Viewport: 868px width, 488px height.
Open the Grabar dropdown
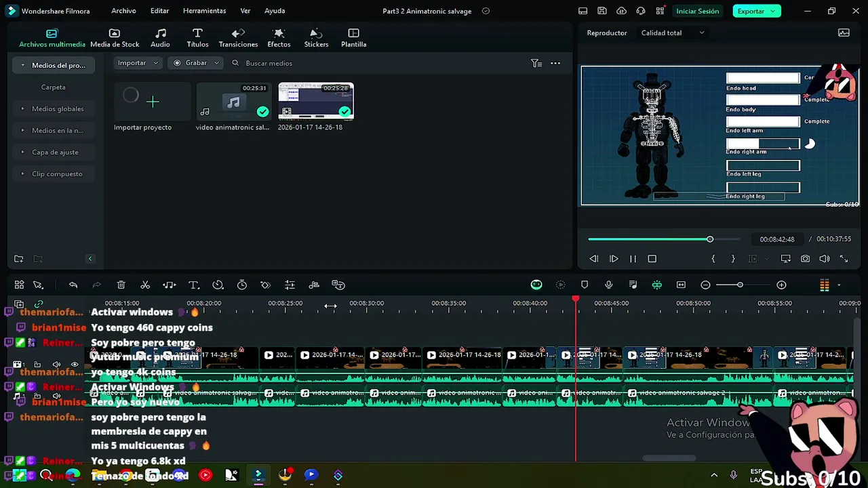coord(196,63)
